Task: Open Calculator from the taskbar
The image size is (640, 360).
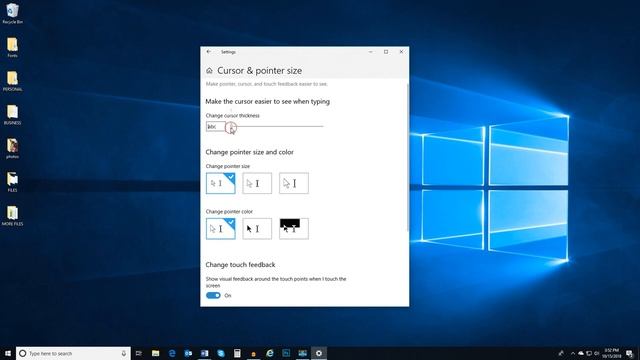Action: click(x=237, y=353)
